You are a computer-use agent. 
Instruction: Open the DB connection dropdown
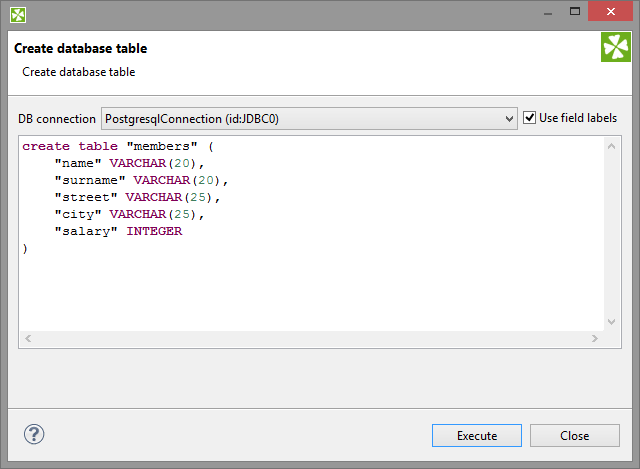click(x=309, y=118)
